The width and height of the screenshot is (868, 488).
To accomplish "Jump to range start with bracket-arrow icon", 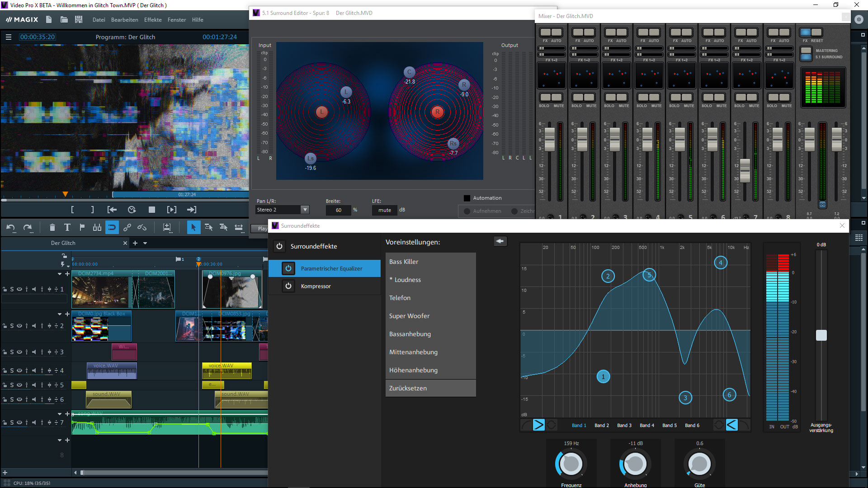I will pos(112,210).
